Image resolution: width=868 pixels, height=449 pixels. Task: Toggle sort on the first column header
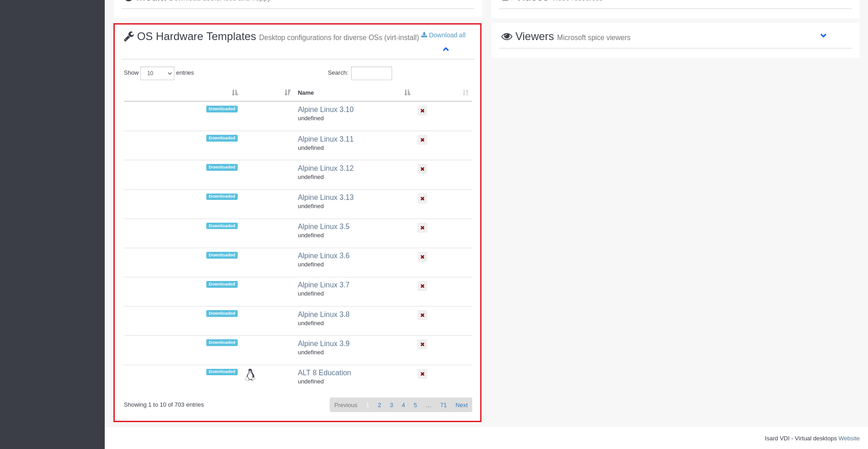(x=235, y=93)
